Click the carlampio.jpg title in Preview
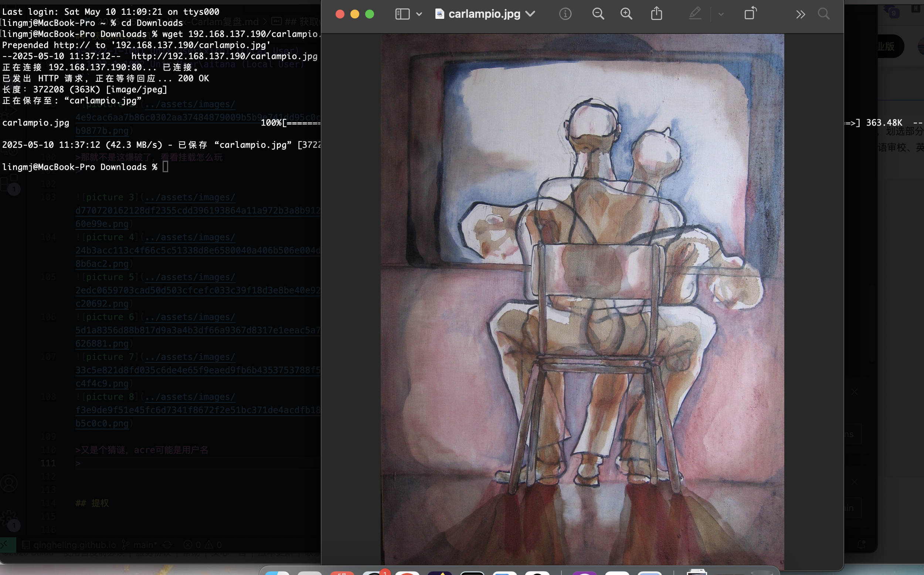924x575 pixels. pos(484,14)
